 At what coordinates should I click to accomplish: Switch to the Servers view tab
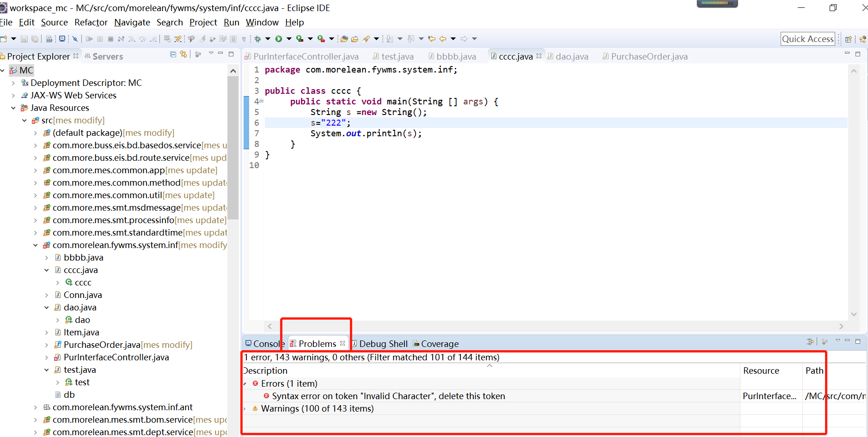104,56
